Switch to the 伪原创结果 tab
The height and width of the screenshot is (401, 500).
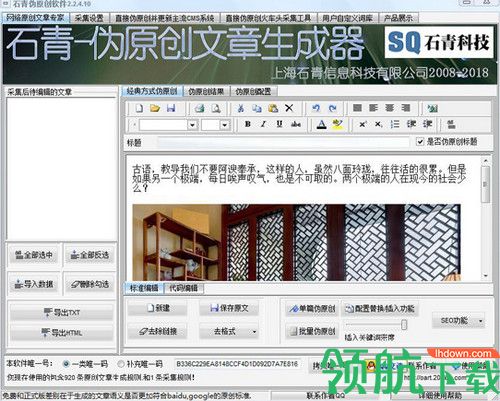click(x=206, y=91)
